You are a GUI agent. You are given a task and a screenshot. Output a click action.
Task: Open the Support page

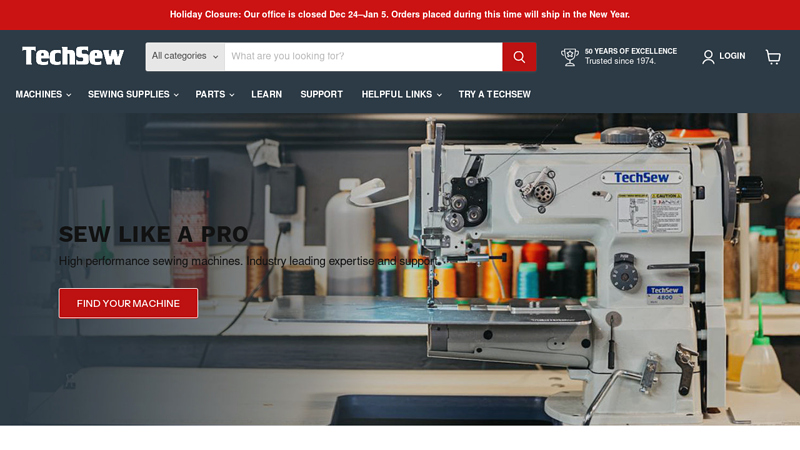[x=321, y=94]
